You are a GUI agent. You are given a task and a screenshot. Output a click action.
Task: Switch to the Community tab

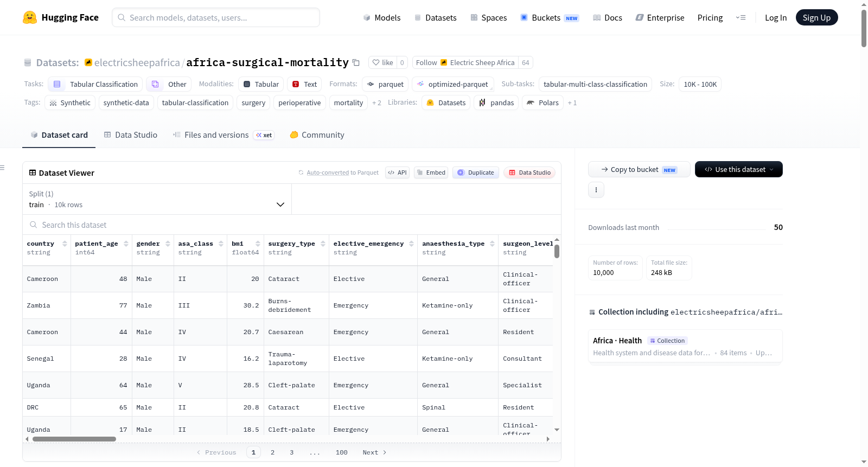point(317,135)
